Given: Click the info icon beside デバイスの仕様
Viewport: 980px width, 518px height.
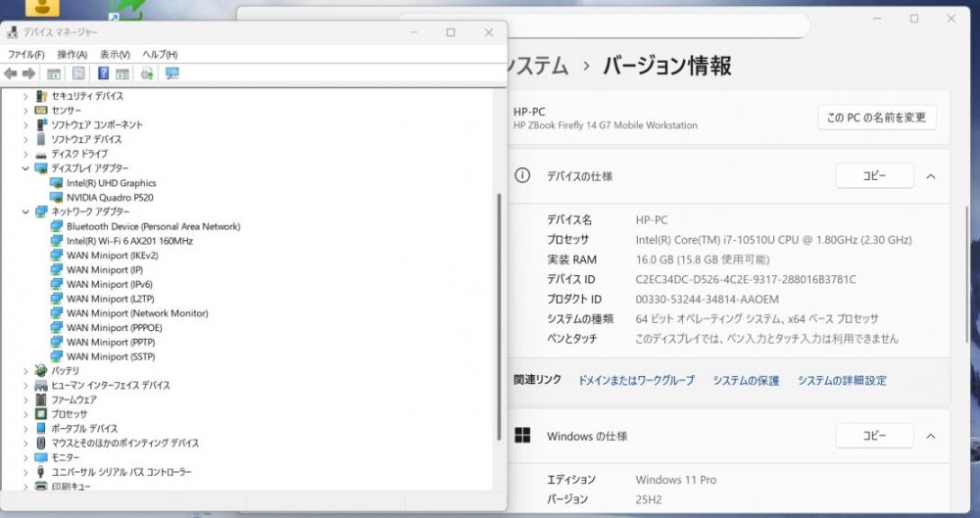Looking at the screenshot, I should [x=522, y=175].
